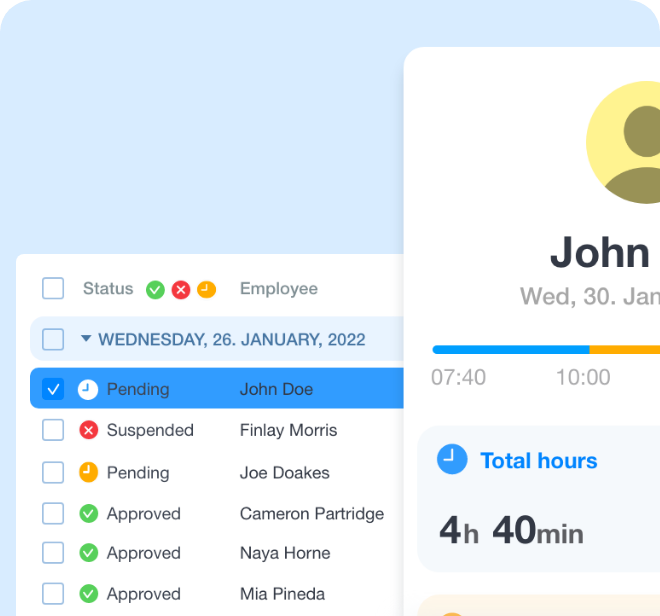Collapse the Wednesday, 26. January, 2022 group

pos(86,339)
